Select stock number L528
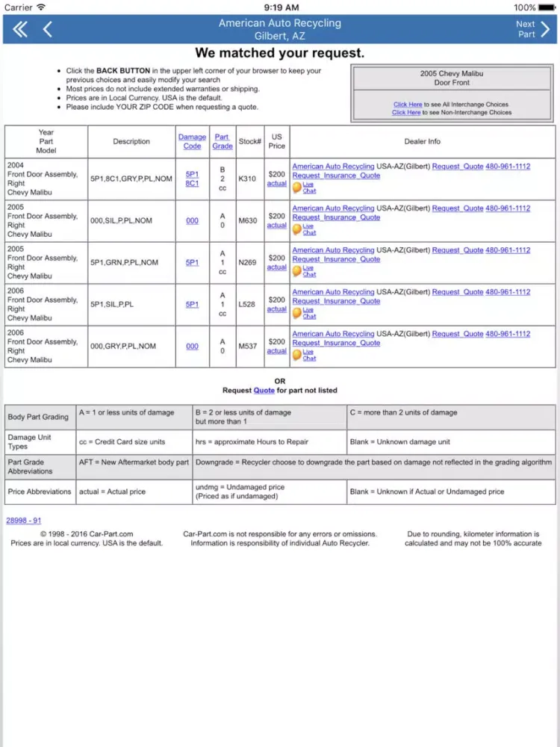The height and width of the screenshot is (747, 560). (x=246, y=305)
